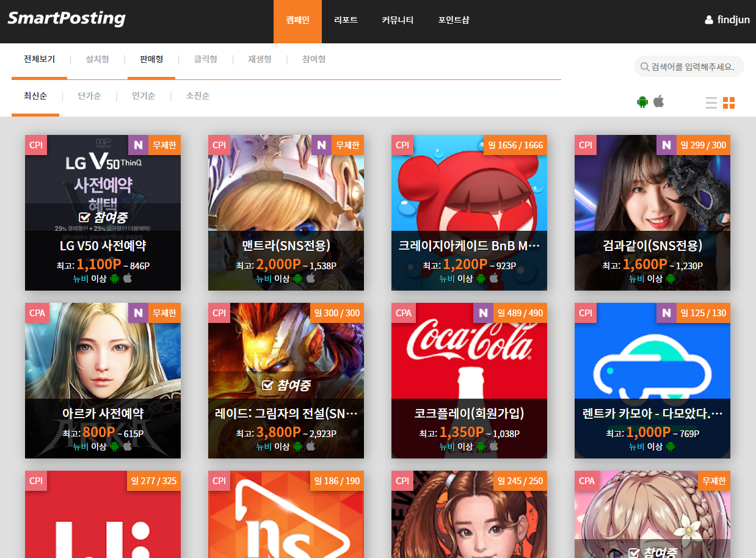The height and width of the screenshot is (558, 756).
Task: Click the 일 1656 / 1666 quota badge
Action: click(x=515, y=145)
